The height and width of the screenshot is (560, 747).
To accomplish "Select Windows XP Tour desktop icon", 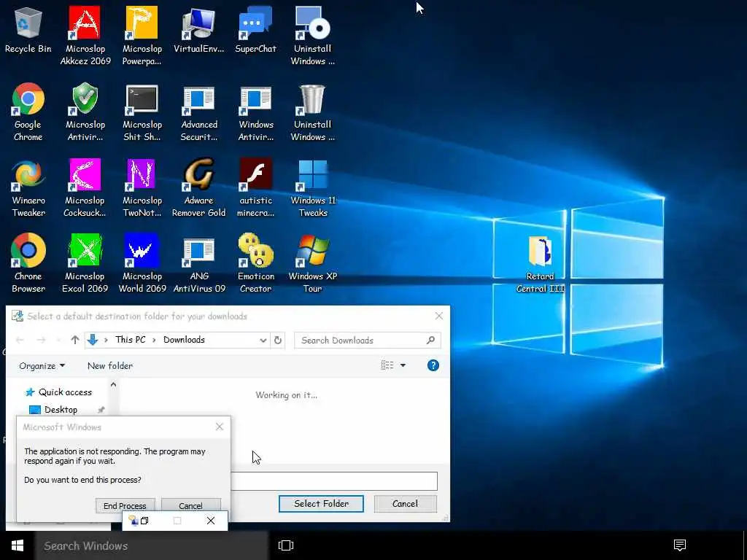I will click(x=312, y=263).
